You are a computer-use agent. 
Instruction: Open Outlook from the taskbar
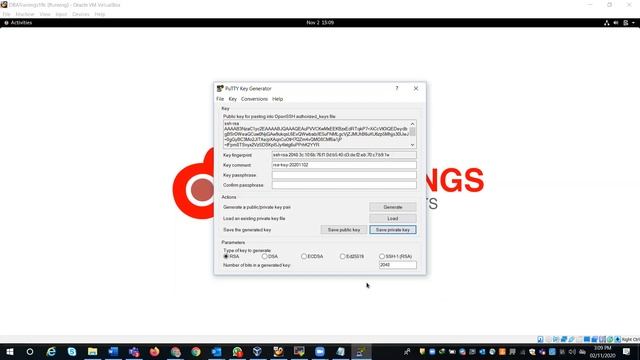click(x=216, y=351)
